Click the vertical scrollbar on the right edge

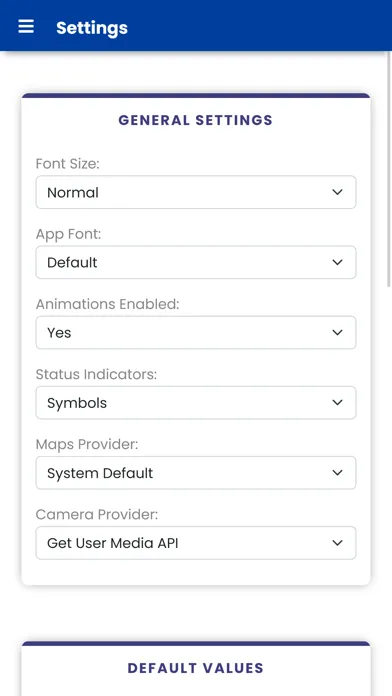(389, 169)
